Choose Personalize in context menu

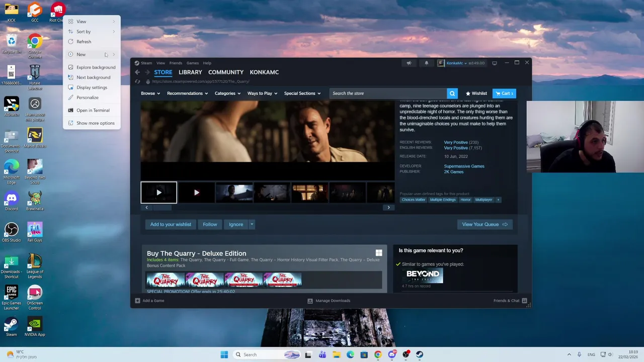point(92,98)
